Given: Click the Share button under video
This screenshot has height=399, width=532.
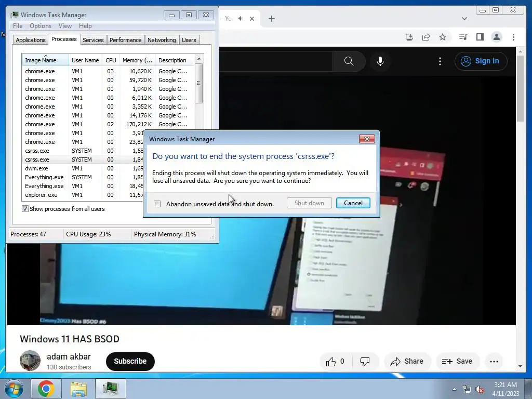Looking at the screenshot, I should (x=407, y=362).
